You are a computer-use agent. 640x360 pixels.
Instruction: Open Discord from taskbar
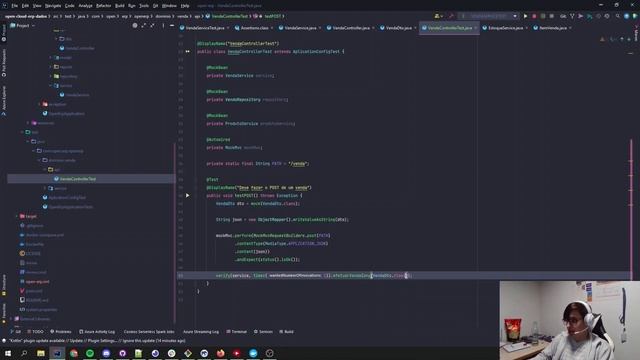tap(106, 353)
